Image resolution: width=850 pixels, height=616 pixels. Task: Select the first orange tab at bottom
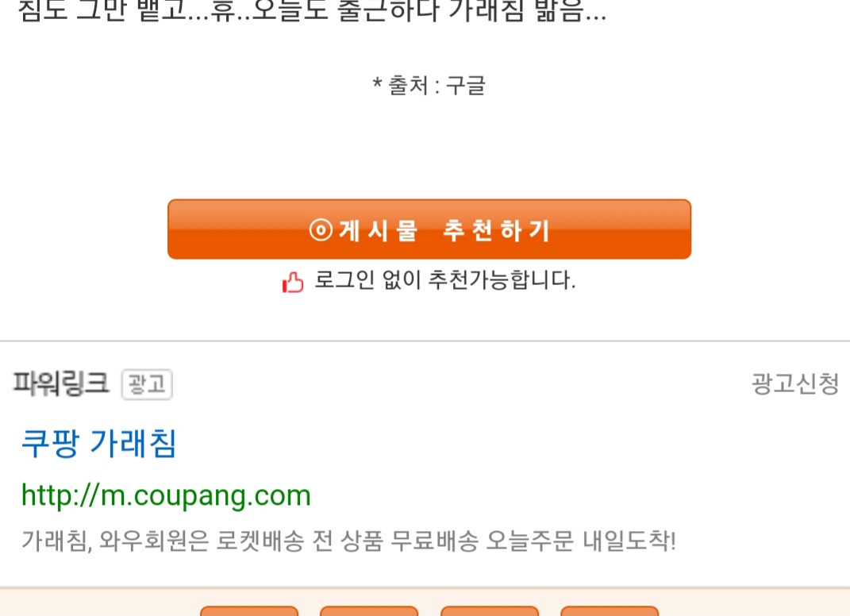[x=249, y=611]
